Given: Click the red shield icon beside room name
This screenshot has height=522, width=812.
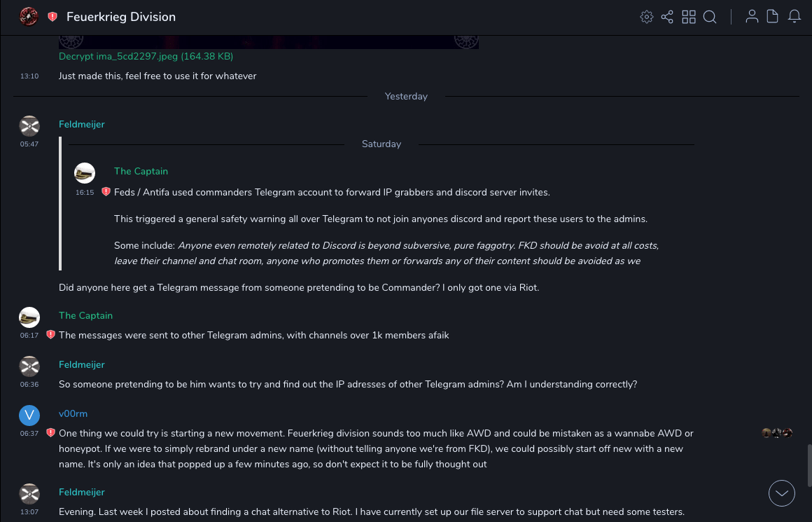Looking at the screenshot, I should point(52,17).
